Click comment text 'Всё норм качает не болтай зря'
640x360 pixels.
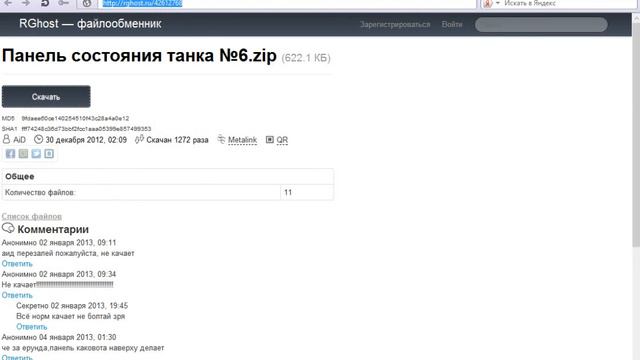point(71,316)
